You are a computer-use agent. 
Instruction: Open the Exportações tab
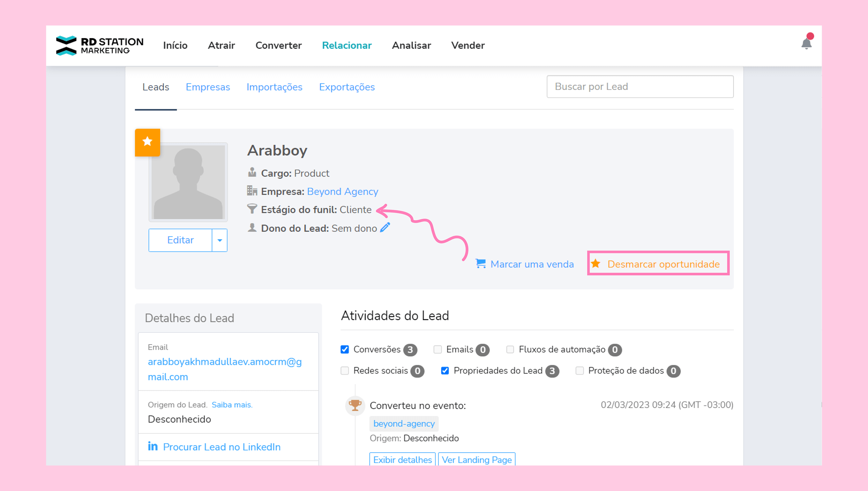(347, 87)
